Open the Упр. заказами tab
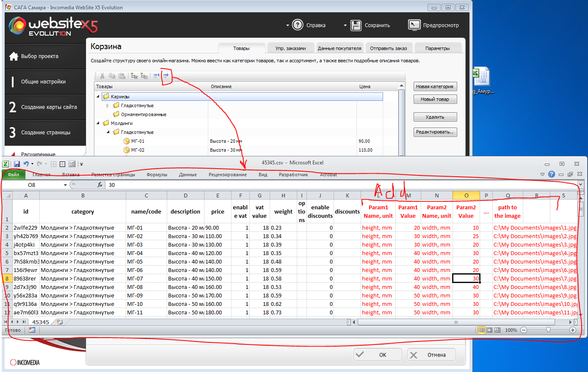This screenshot has height=372, width=588. [x=290, y=48]
